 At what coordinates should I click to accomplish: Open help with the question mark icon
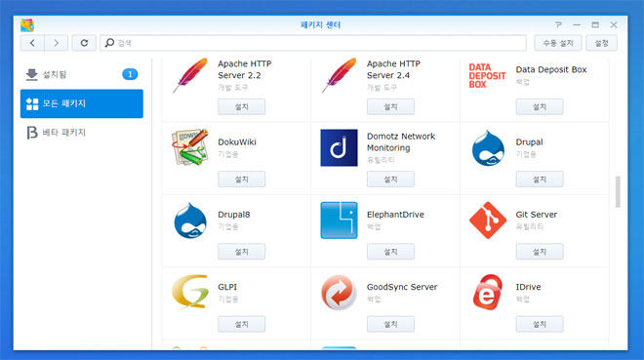tap(558, 25)
